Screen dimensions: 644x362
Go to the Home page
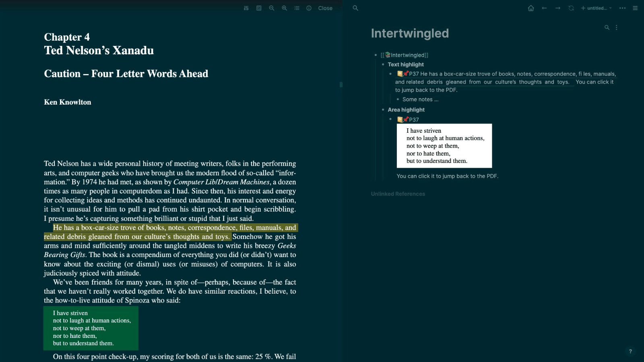click(x=531, y=8)
